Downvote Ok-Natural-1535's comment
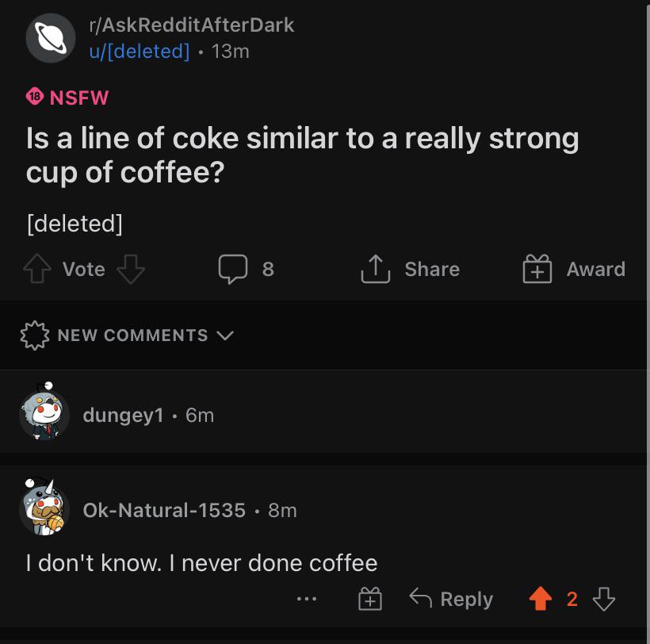The height and width of the screenshot is (644, 650). point(605,599)
